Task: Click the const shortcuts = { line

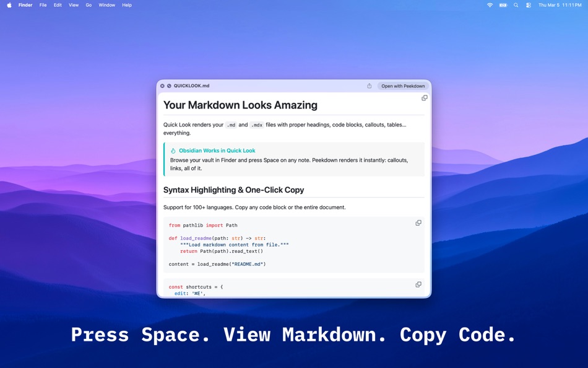Action: 196,287
